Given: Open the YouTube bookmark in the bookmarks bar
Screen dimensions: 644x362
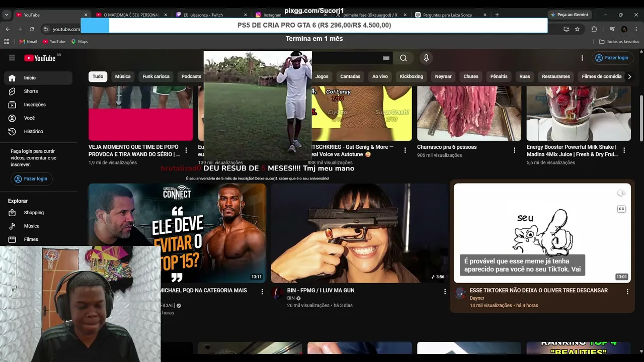Looking at the screenshot, I should 54,41.
